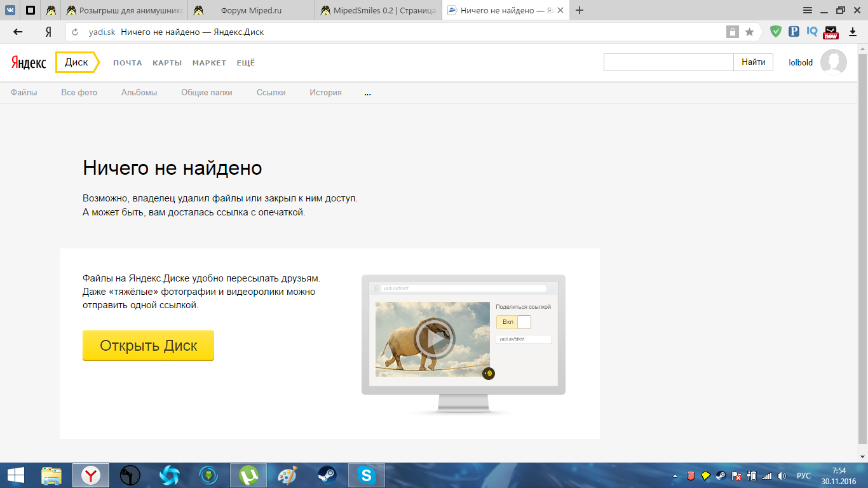
Task: Click the Steam tray icon
Action: (x=721, y=475)
